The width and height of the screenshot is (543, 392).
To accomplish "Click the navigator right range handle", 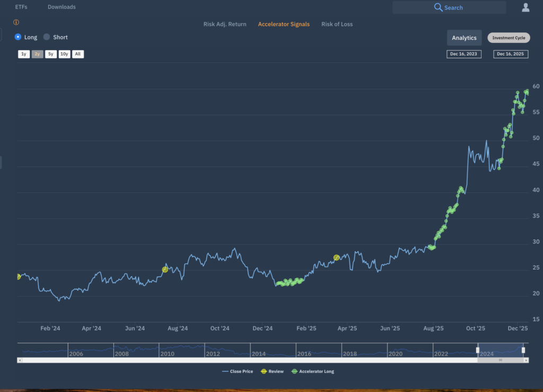I will (x=523, y=350).
